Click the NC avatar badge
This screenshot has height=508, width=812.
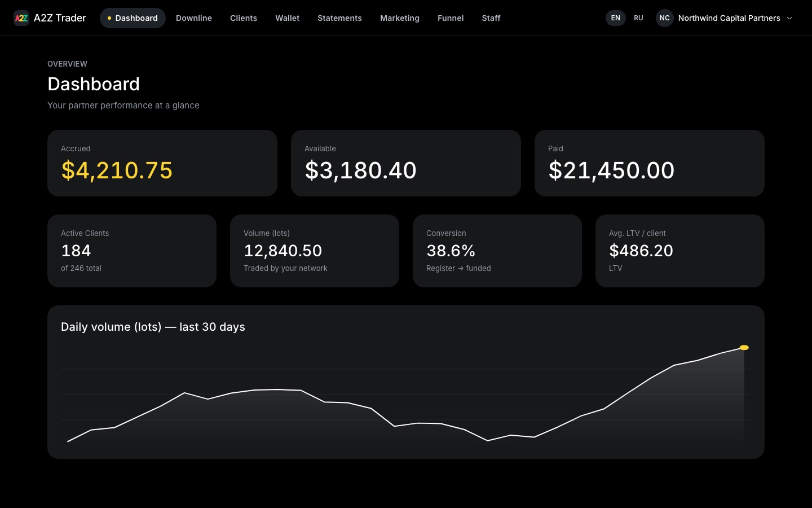[665, 18]
